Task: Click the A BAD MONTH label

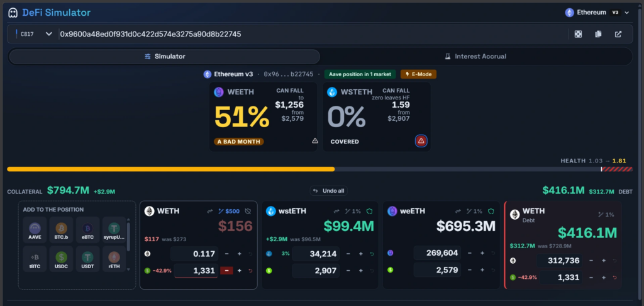Action: (238, 142)
